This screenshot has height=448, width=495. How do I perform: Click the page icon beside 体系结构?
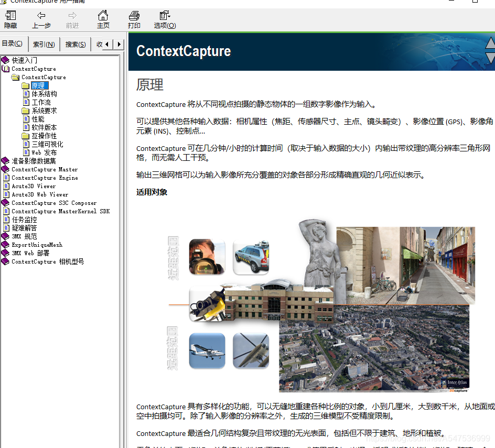point(27,93)
